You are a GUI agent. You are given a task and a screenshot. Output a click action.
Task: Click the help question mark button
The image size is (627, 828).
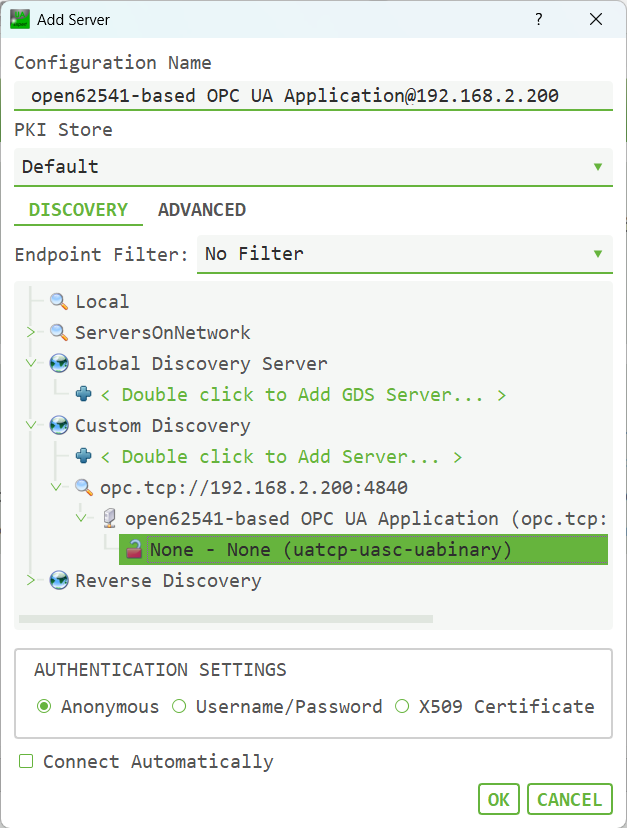click(538, 20)
